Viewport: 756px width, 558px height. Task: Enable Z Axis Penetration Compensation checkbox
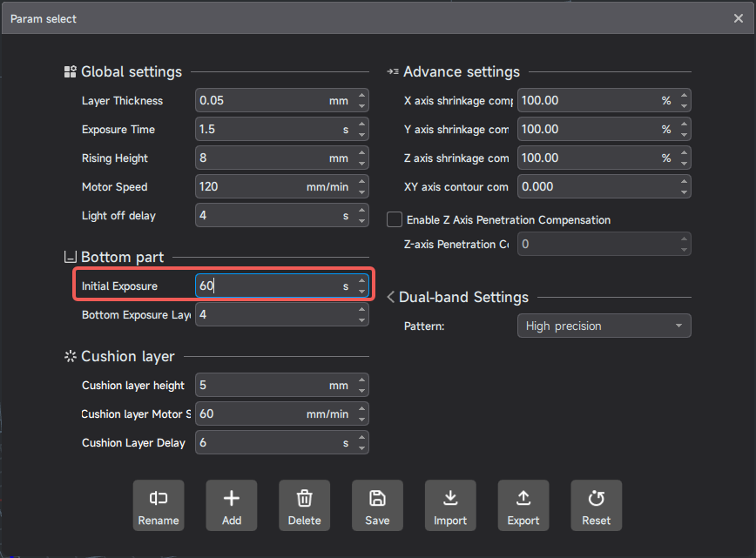tap(395, 220)
